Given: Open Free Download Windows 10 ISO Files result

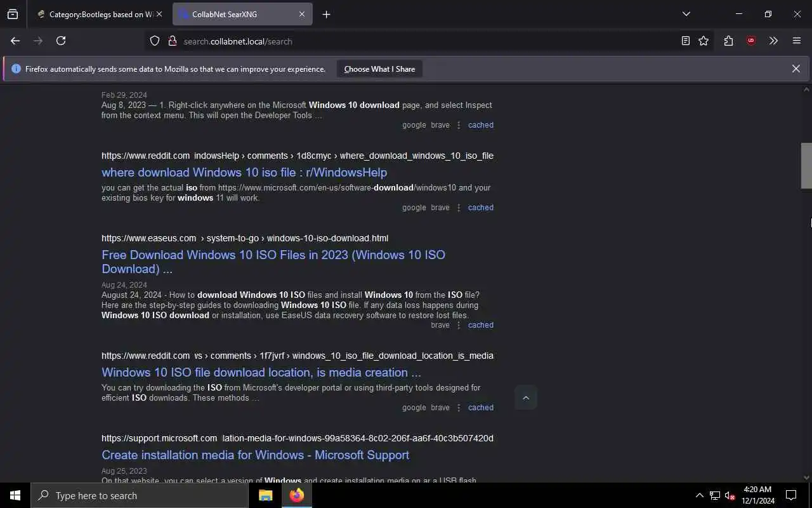Looking at the screenshot, I should click(273, 262).
